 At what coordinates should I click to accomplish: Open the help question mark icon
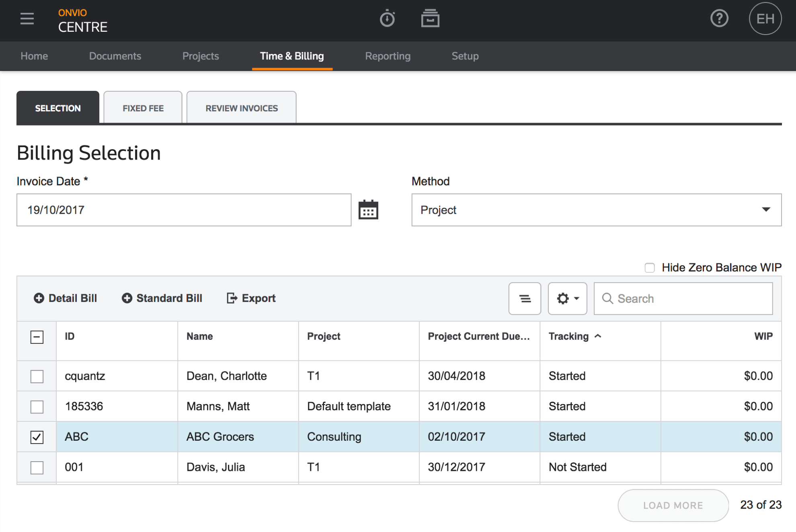719,18
